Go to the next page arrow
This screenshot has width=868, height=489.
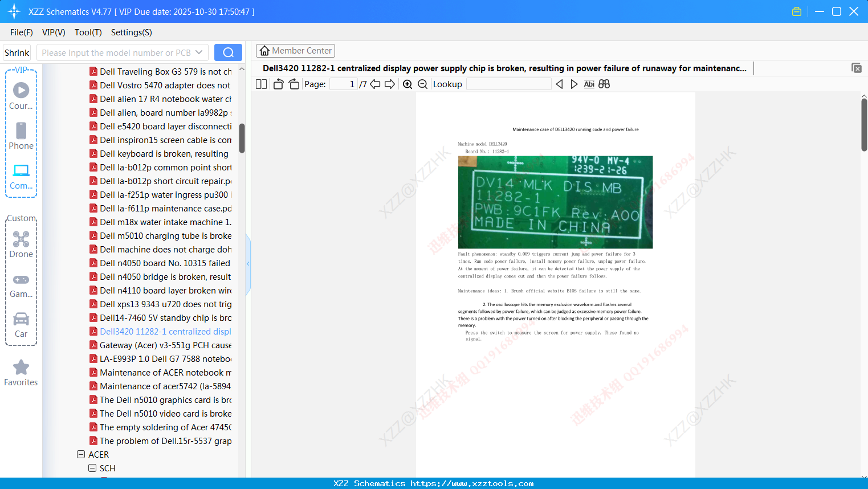pos(390,84)
